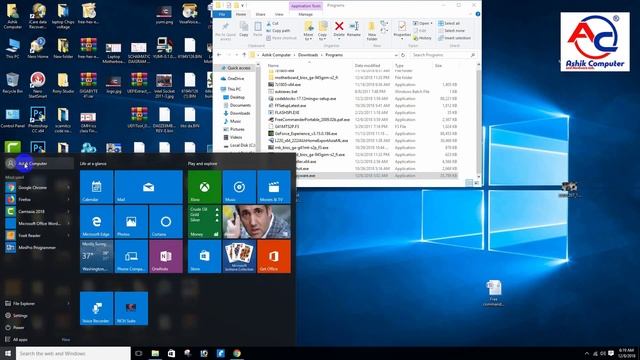The image size is (640, 360).
Task: Open the news photo tile
Action: coord(257,222)
